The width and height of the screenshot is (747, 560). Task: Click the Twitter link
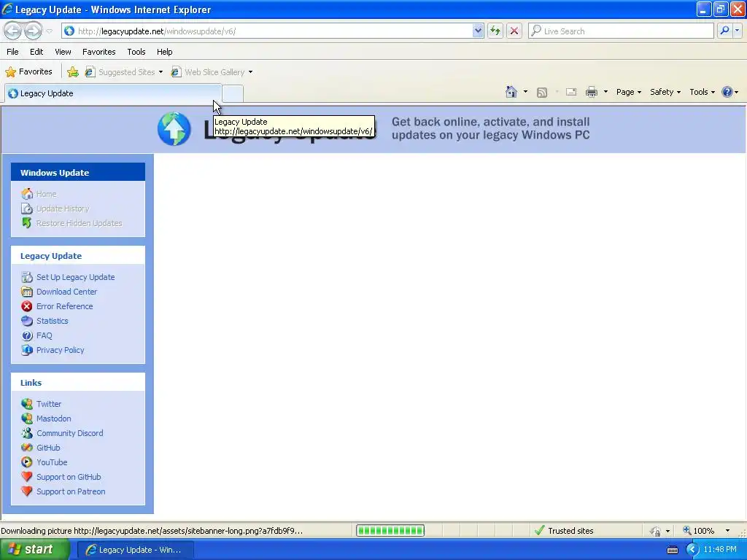[x=49, y=404]
